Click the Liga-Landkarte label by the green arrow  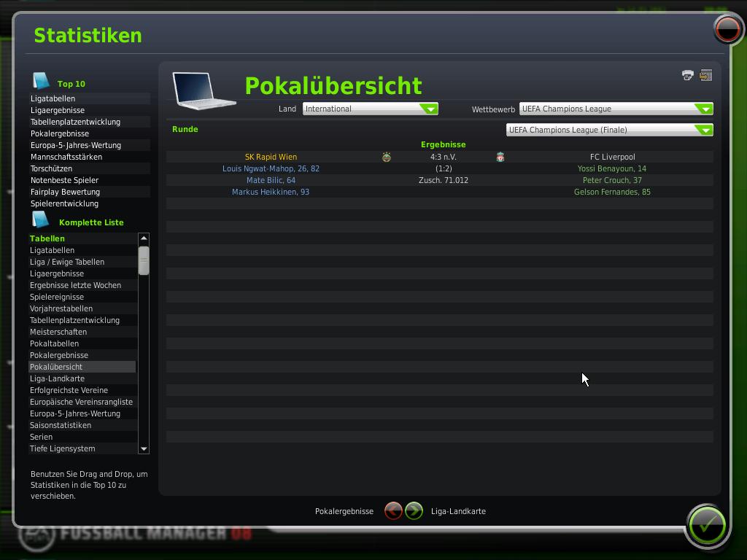click(458, 511)
